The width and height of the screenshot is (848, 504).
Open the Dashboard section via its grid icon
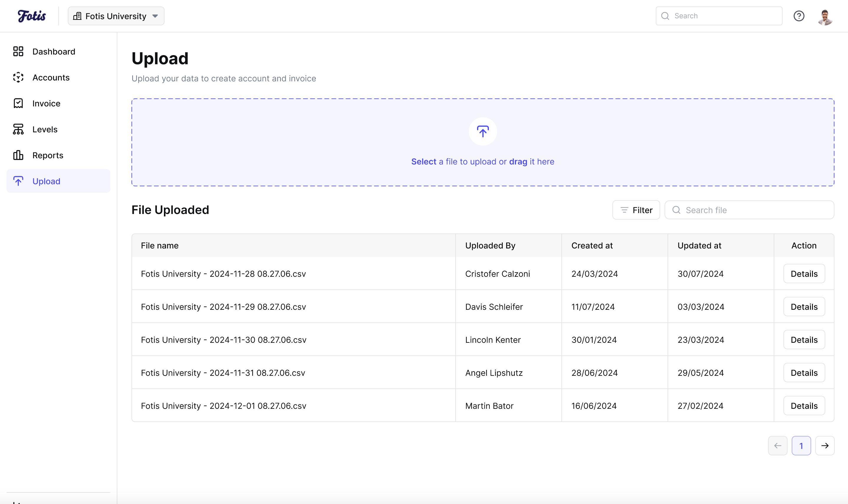click(18, 51)
